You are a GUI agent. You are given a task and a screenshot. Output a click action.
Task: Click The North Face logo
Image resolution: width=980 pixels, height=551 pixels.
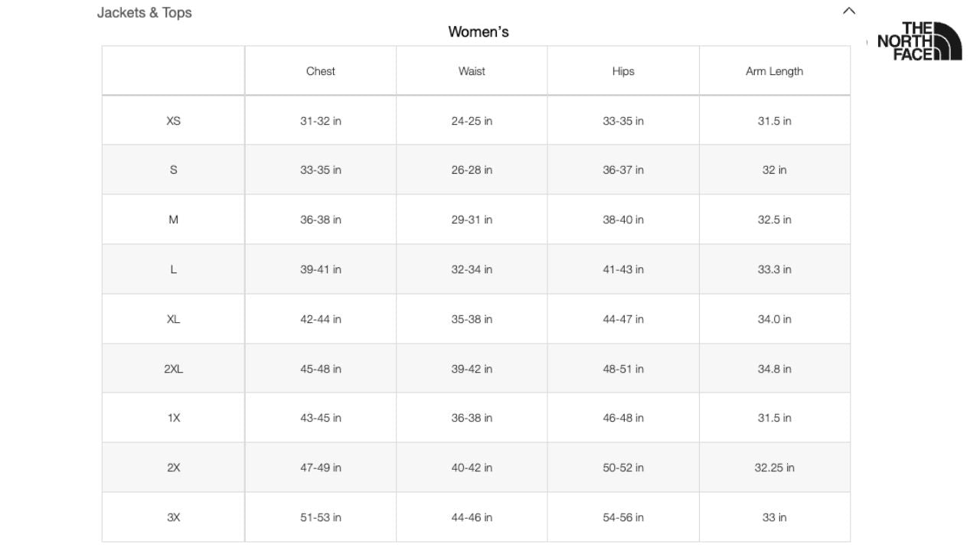[918, 41]
